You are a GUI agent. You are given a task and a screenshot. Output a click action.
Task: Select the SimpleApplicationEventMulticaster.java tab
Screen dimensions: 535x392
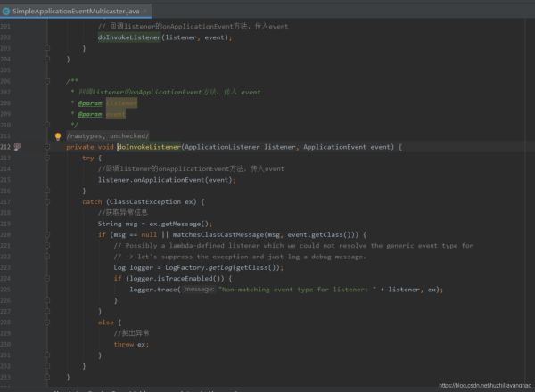point(75,10)
